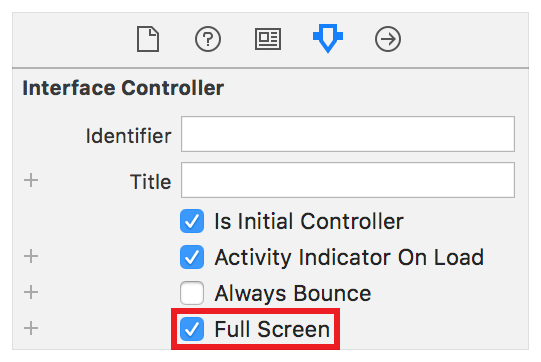
Task: Toggle the Full Screen checkbox off
Action: [192, 329]
